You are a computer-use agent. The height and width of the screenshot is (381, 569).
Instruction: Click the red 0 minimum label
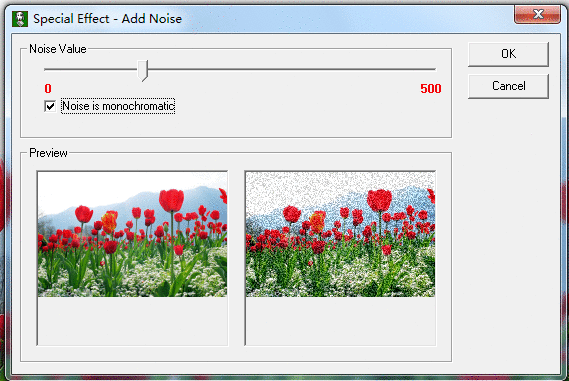(48, 89)
